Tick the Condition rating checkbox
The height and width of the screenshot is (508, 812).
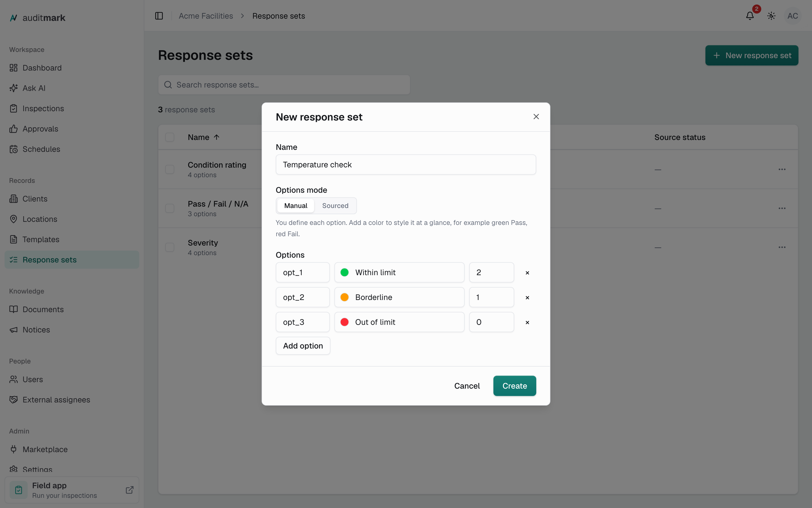click(170, 169)
